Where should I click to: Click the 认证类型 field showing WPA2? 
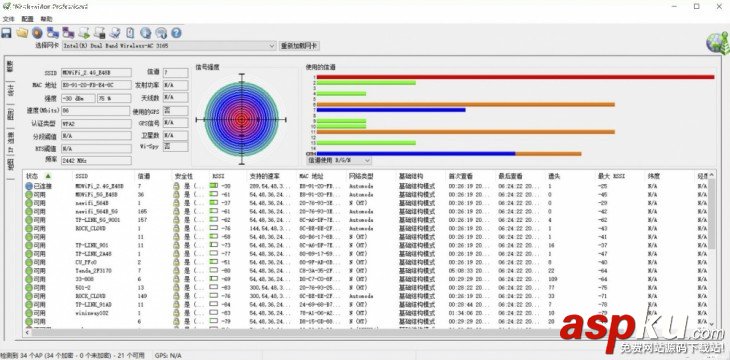click(95, 123)
